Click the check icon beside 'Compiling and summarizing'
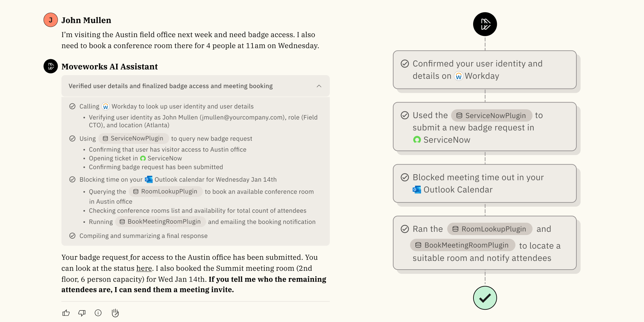Screen dimensions: 644x322 point(72,236)
